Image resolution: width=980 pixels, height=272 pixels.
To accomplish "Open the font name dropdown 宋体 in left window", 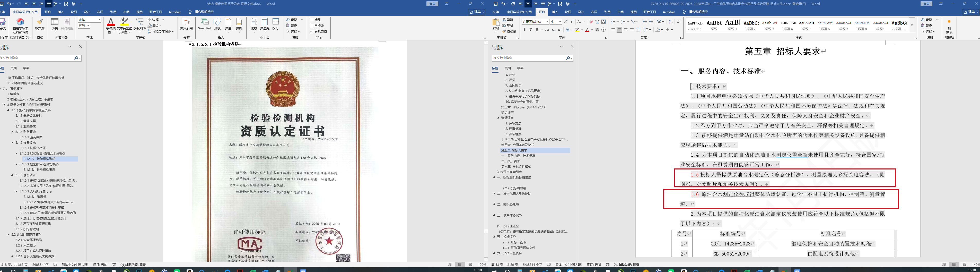I will [99, 20].
